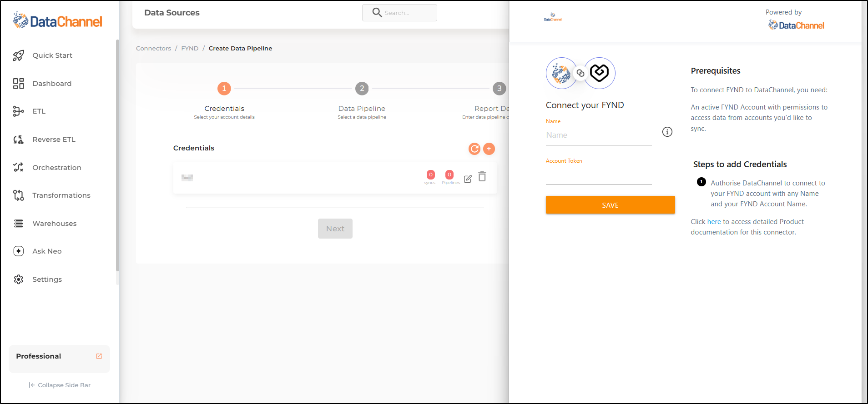Navigate to Warehouses in the sidebar

(x=54, y=224)
